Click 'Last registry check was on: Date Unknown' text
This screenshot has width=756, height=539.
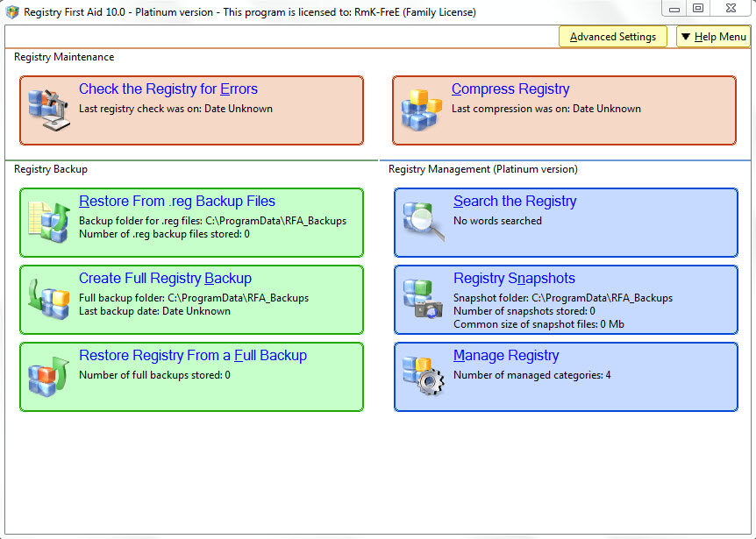click(176, 109)
